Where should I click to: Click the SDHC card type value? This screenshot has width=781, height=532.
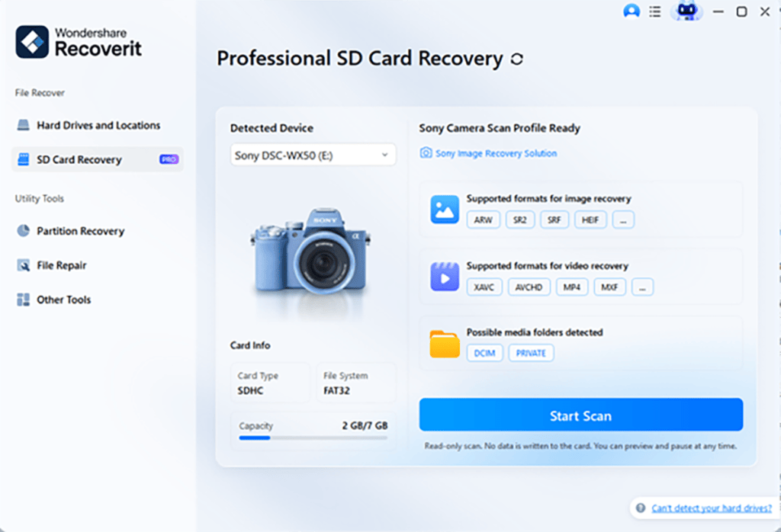[x=250, y=391]
